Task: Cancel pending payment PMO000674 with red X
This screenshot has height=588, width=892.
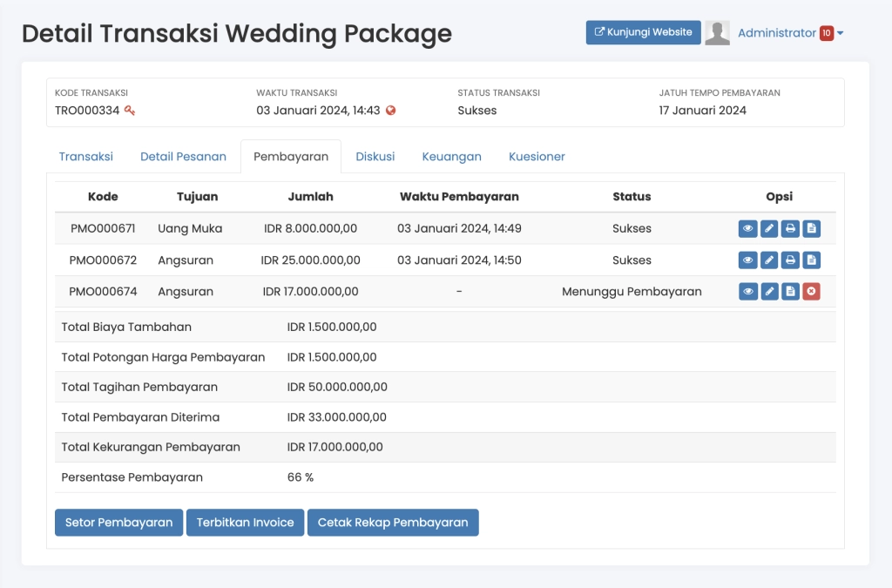Action: [x=811, y=292]
